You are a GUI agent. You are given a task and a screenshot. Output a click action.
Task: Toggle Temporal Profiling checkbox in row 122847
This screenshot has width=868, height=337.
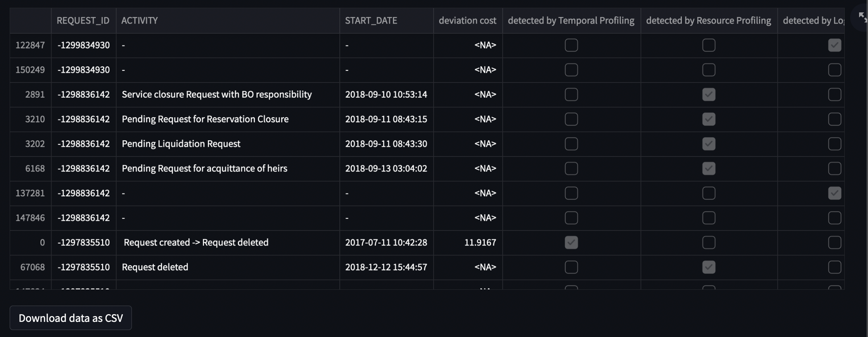[x=571, y=45]
